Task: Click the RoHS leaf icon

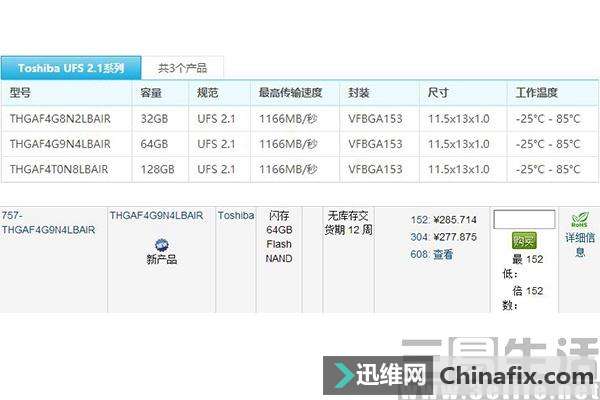Action: [x=580, y=220]
